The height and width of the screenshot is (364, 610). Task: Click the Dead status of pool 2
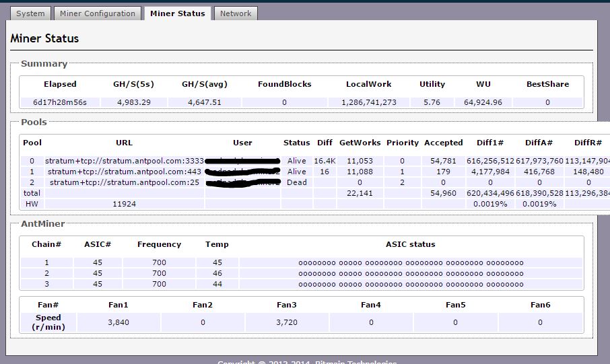point(296,182)
